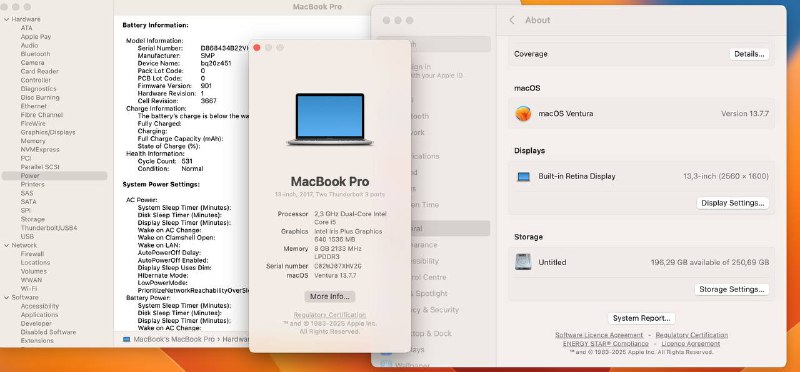Image resolution: width=800 pixels, height=372 pixels.
Task: Click the More Info button
Action: pyautogui.click(x=330, y=296)
